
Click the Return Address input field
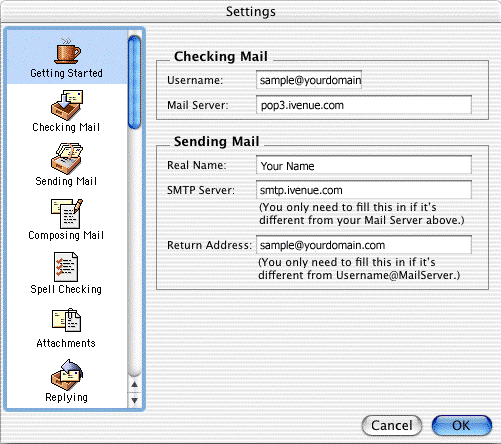(364, 245)
